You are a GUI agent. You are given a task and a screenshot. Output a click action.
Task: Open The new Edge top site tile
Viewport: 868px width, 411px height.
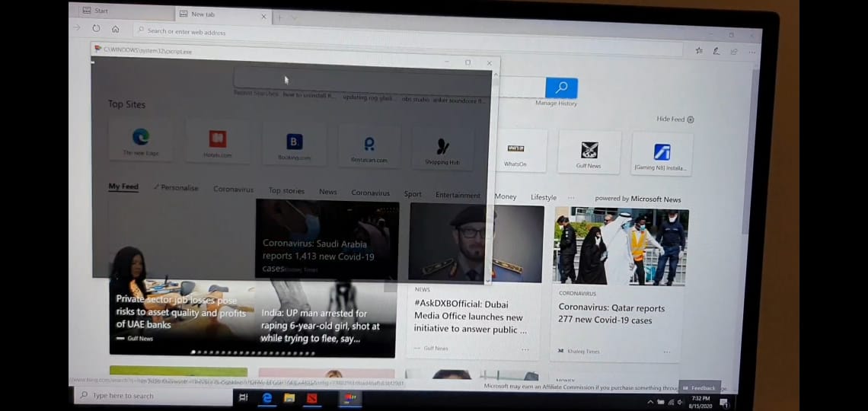point(141,141)
